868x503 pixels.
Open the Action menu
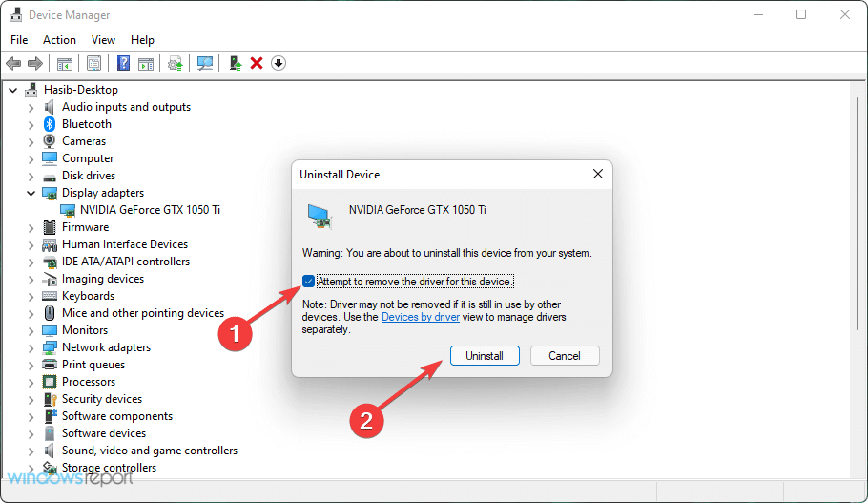tap(59, 40)
